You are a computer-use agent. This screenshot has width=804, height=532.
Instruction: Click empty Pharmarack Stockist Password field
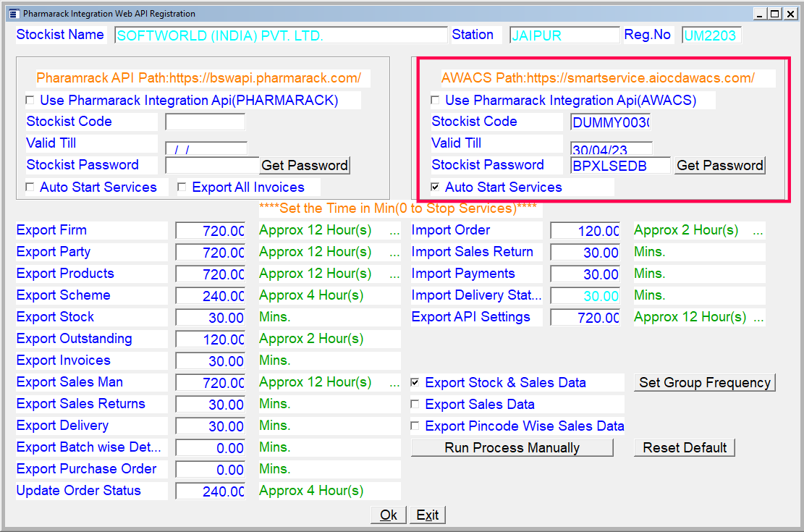[x=212, y=165]
